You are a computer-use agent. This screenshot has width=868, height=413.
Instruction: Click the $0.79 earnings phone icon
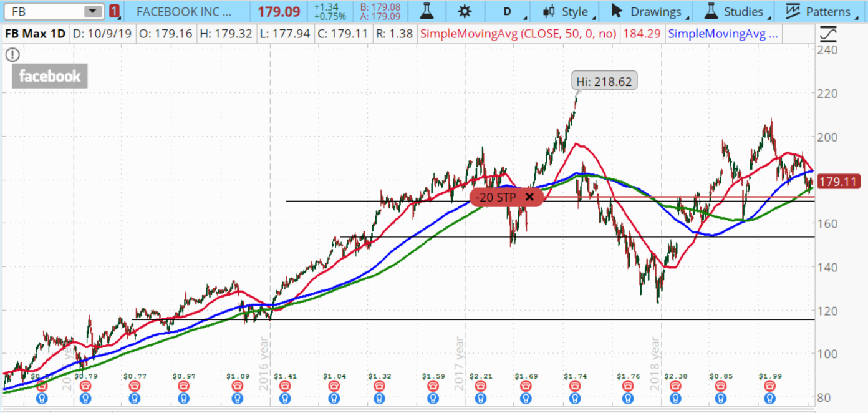coord(86,386)
